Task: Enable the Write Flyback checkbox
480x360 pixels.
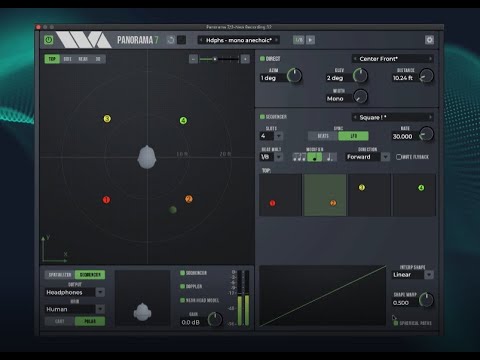Action: point(398,157)
